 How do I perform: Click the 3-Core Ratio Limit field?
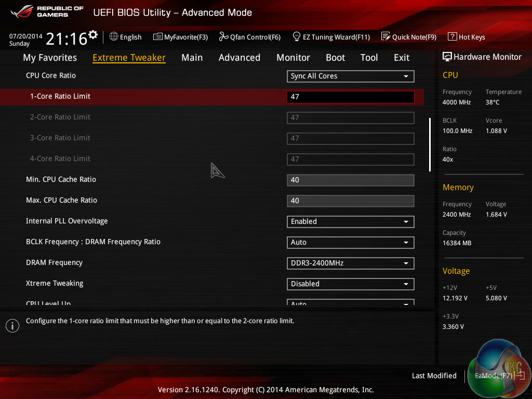click(x=351, y=138)
